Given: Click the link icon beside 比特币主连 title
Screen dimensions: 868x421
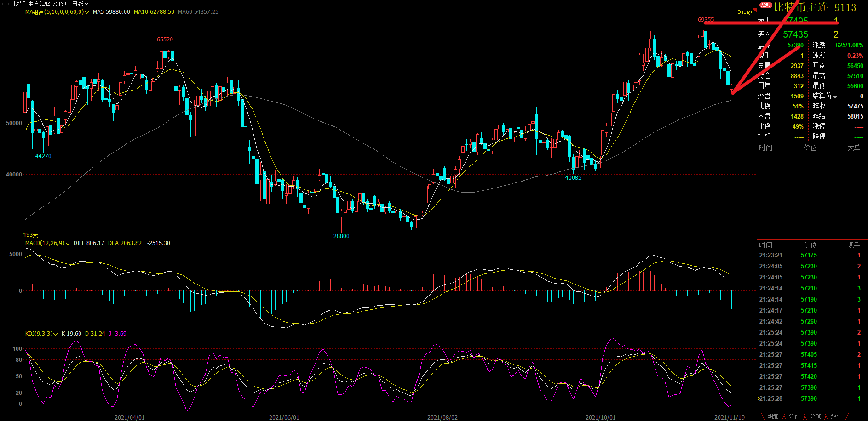Looking at the screenshot, I should pyautogui.click(x=6, y=4).
